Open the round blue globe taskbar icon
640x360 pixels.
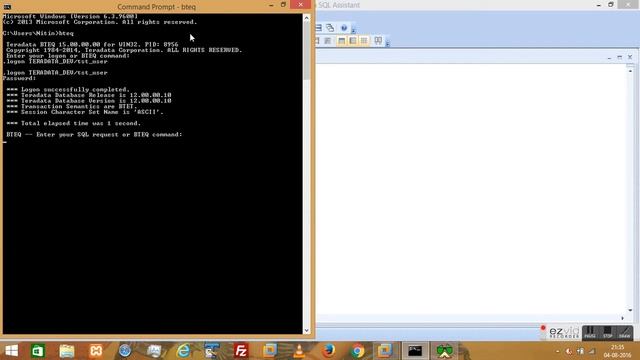[x=125, y=351]
